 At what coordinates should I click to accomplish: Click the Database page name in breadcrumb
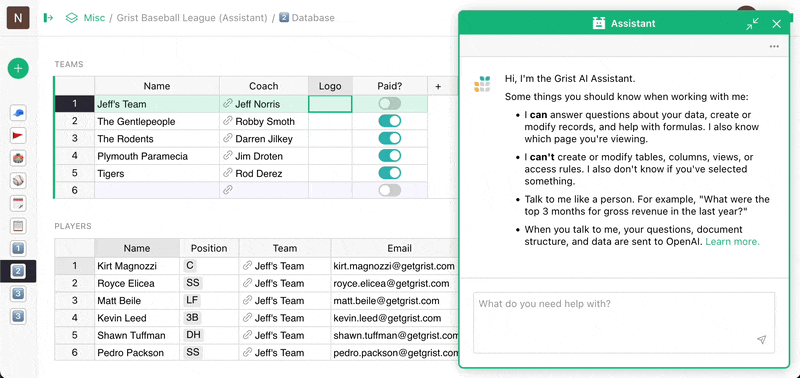(313, 18)
